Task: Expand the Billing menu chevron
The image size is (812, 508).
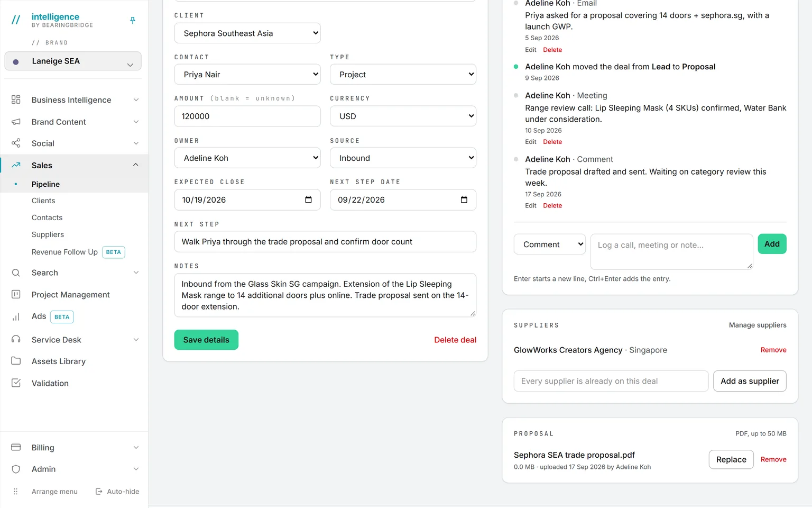Action: coord(136,447)
